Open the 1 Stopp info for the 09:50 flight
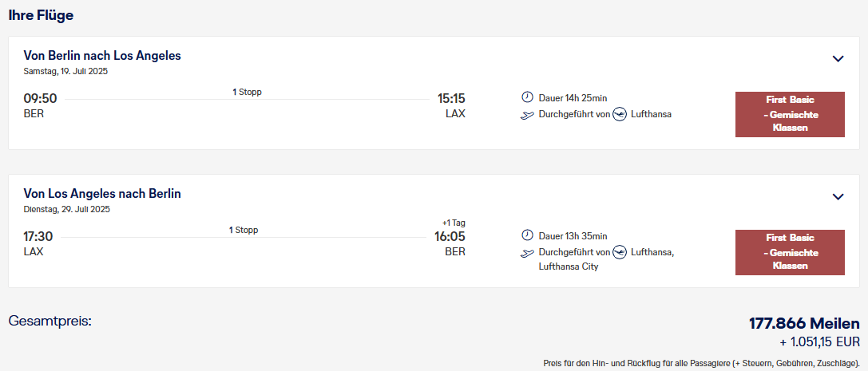The width and height of the screenshot is (868, 371). [x=247, y=92]
